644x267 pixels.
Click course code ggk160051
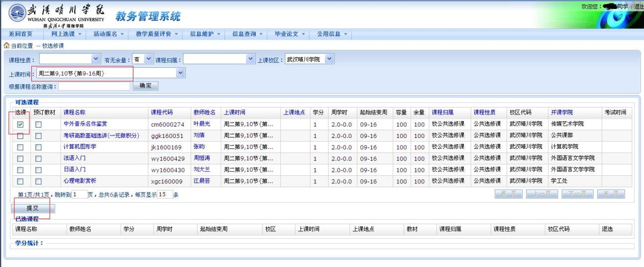tap(167, 135)
